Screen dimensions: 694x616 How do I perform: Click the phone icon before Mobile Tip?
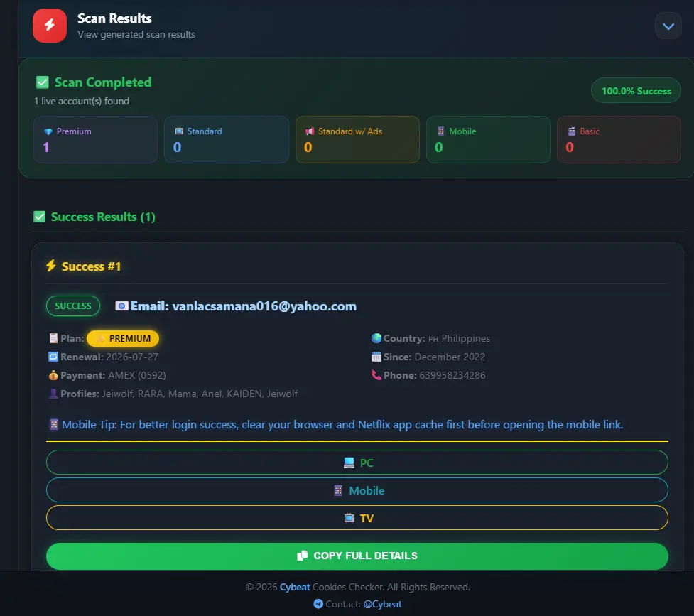coord(54,425)
